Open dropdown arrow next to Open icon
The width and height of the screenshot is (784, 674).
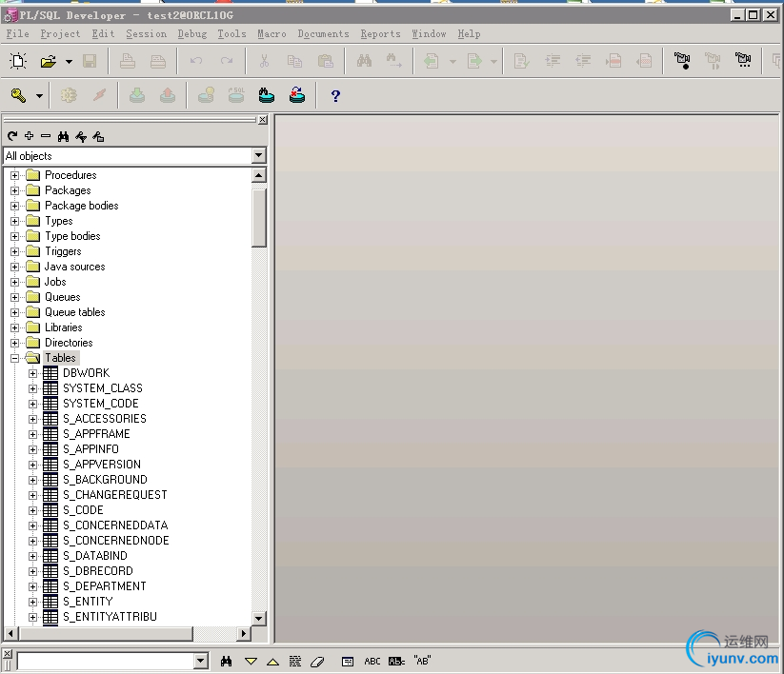(x=69, y=62)
